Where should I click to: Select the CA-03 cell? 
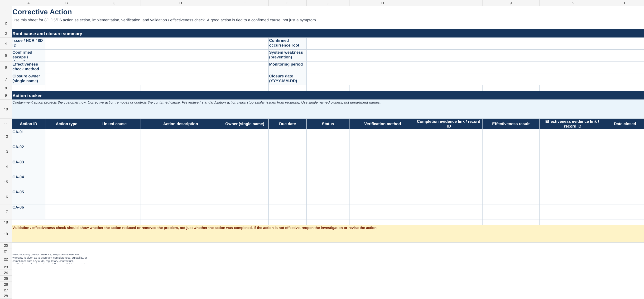point(29,167)
